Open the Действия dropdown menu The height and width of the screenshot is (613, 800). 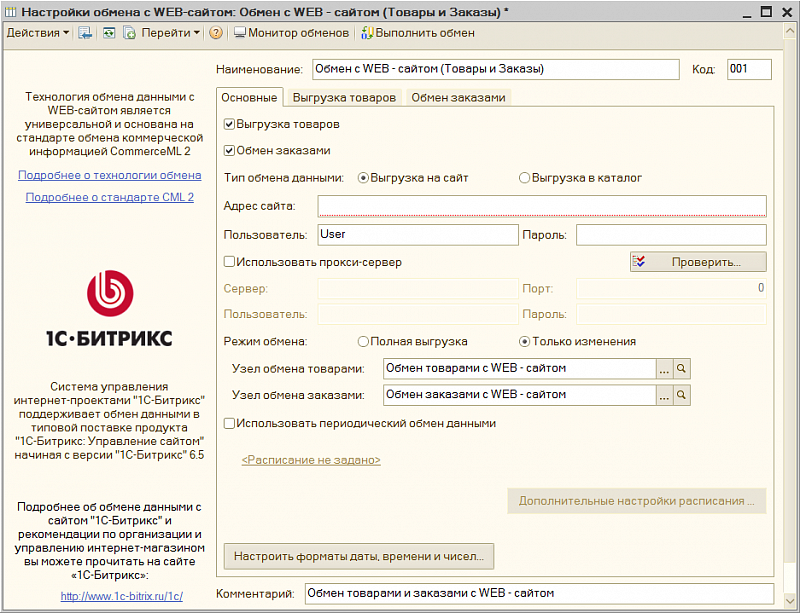(38, 33)
